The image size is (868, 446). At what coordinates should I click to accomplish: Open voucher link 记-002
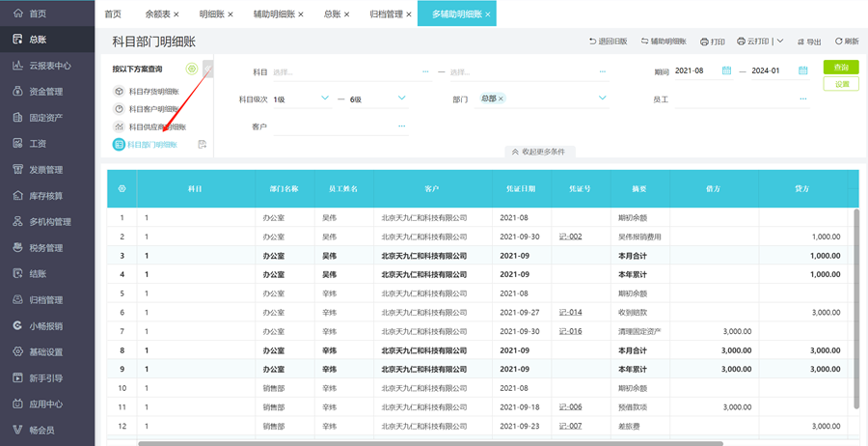click(570, 237)
